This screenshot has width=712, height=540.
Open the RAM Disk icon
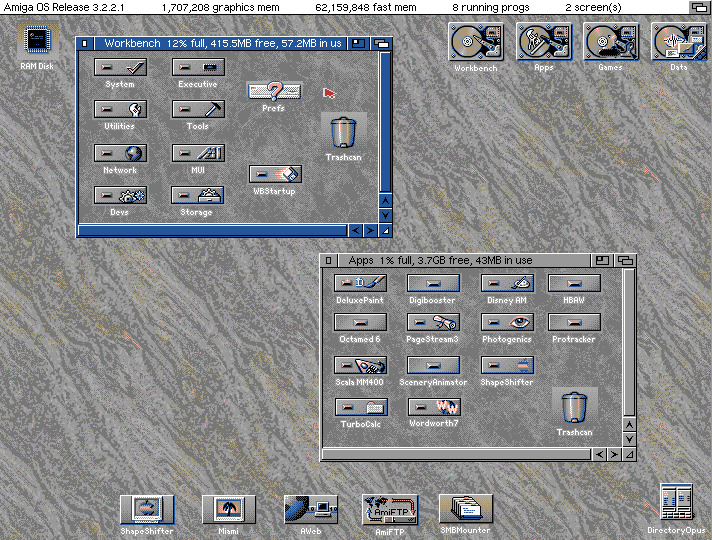coord(37,40)
